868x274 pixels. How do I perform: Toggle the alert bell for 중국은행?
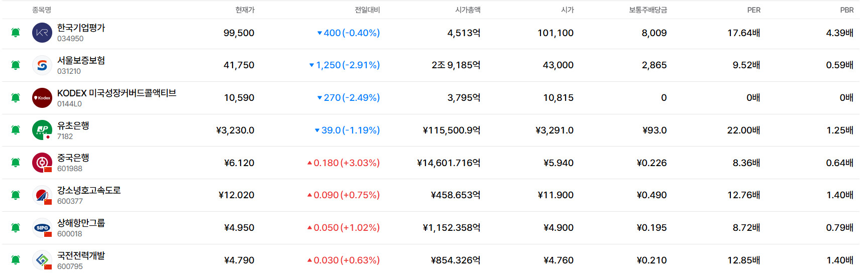click(x=16, y=163)
